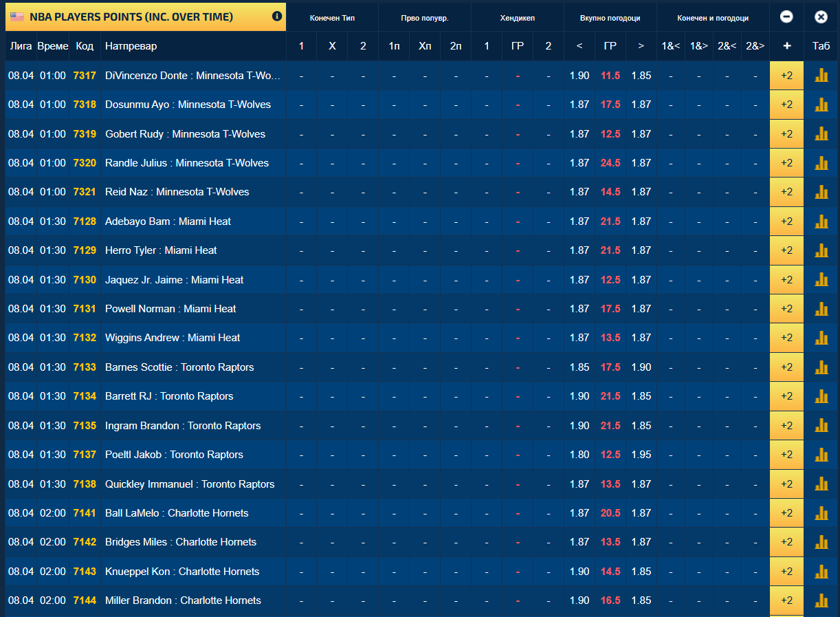Screen dimensions: 840x617
Task: Open stats chart for Barnes Scottie row
Action: click(821, 367)
